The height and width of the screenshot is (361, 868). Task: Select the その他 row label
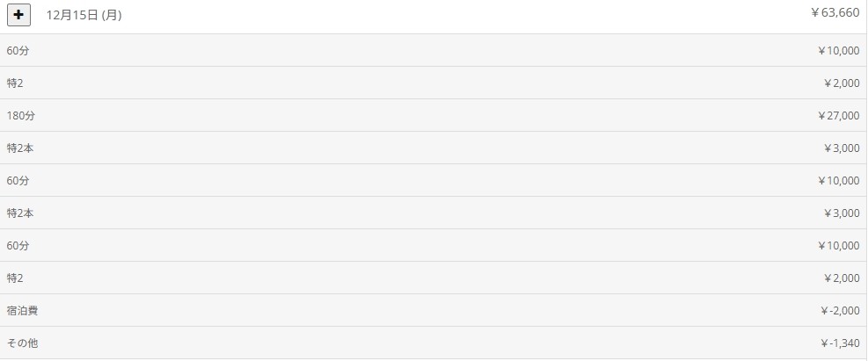[22, 343]
